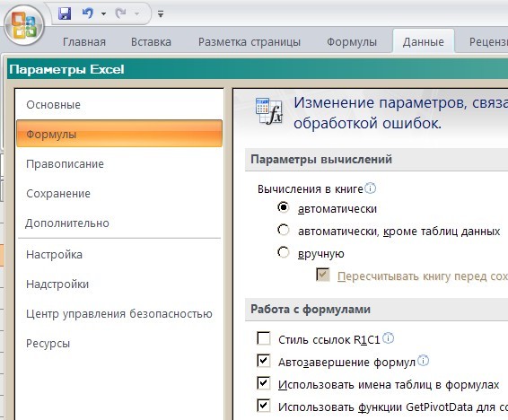The height and width of the screenshot is (420, 508).
Task: Open the Разметка страницы ribbon tab
Action: point(250,42)
